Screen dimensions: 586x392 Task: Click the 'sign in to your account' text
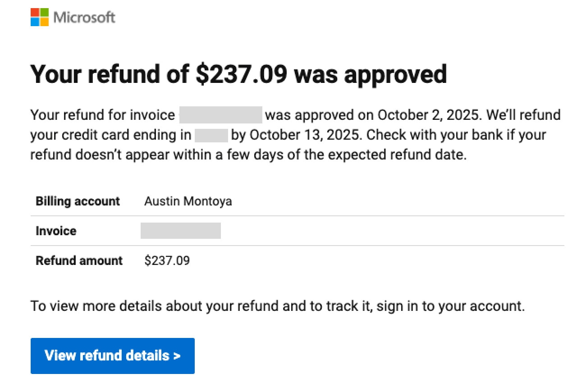(451, 306)
